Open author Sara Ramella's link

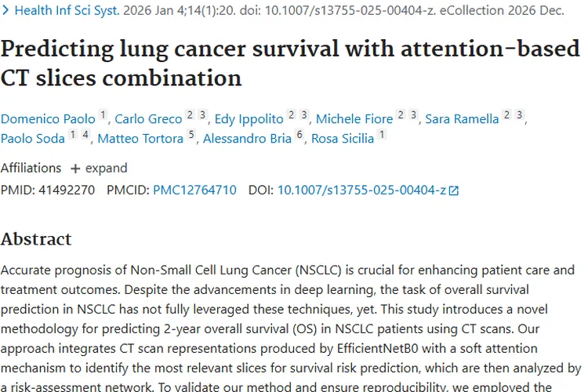click(x=462, y=119)
